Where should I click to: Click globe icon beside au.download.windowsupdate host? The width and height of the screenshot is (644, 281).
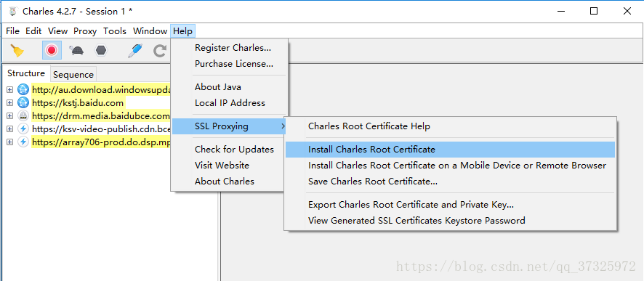click(23, 89)
